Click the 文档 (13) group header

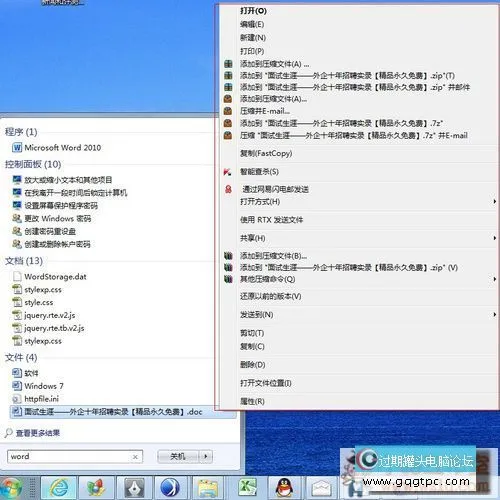pos(24,261)
